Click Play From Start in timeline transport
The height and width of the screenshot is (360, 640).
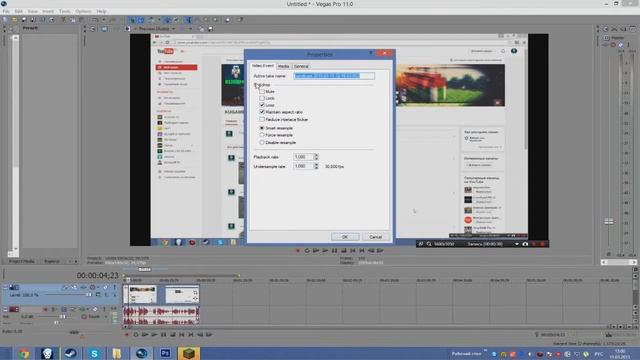coord(145,335)
